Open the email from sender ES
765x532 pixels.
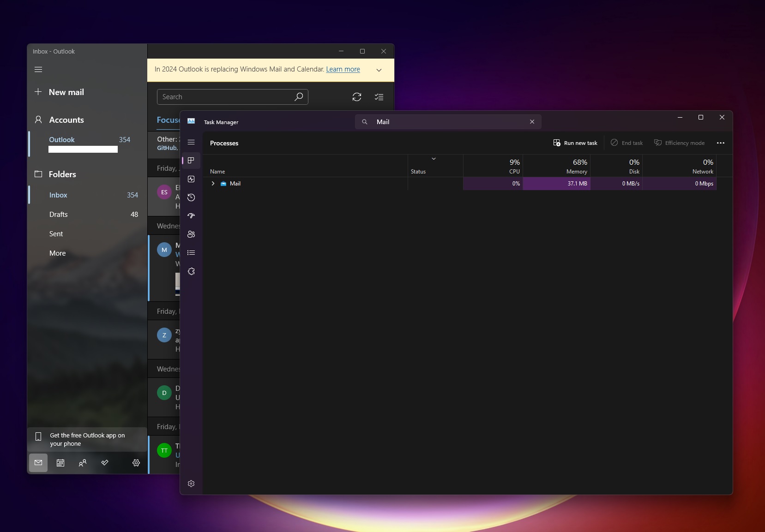(164, 197)
